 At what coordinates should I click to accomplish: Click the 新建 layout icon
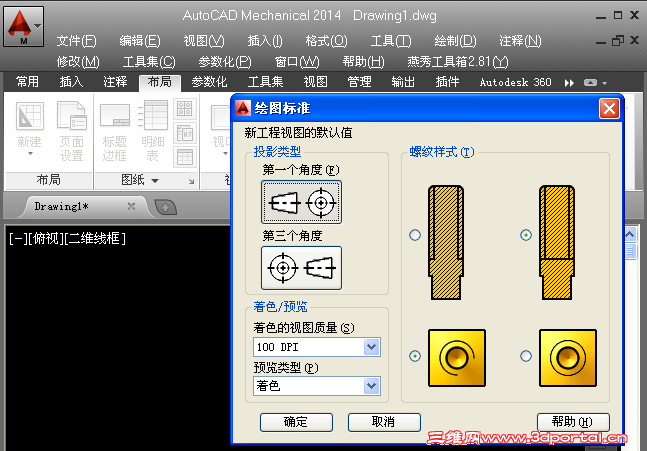30,116
